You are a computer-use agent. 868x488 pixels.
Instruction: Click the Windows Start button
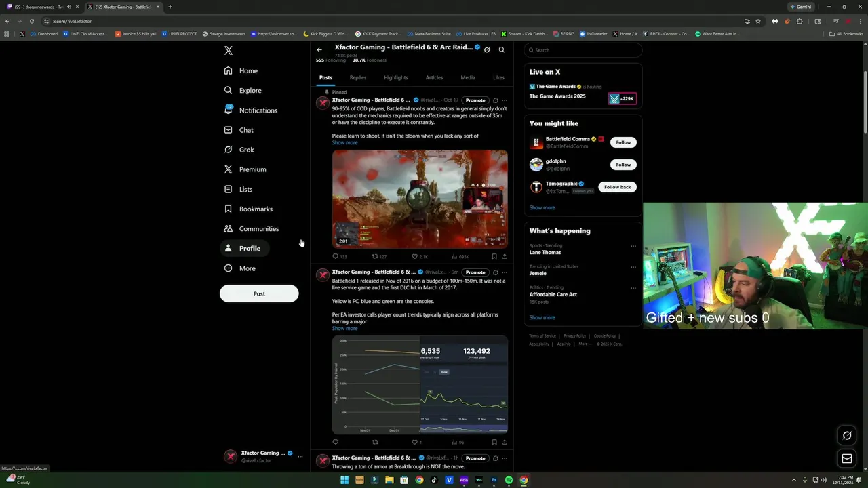tap(344, 480)
